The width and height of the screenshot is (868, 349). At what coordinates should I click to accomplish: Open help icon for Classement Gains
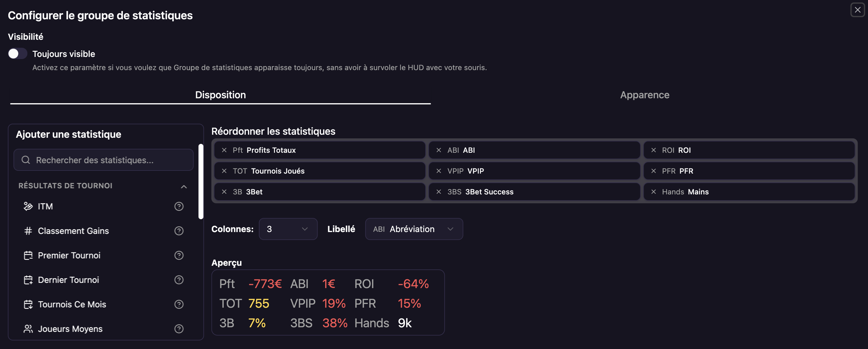179,231
